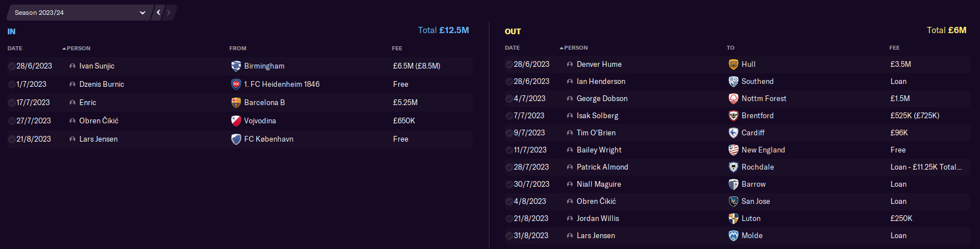
Task: Open George Dobson player profile
Action: (602, 98)
